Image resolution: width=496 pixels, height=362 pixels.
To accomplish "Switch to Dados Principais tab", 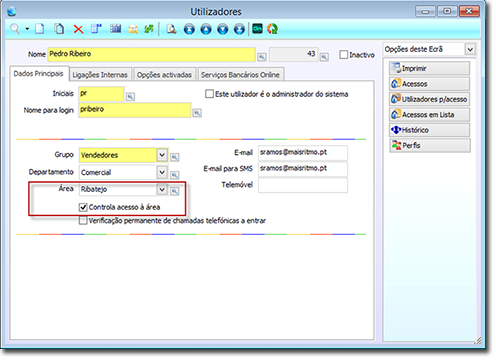I will (39, 74).
